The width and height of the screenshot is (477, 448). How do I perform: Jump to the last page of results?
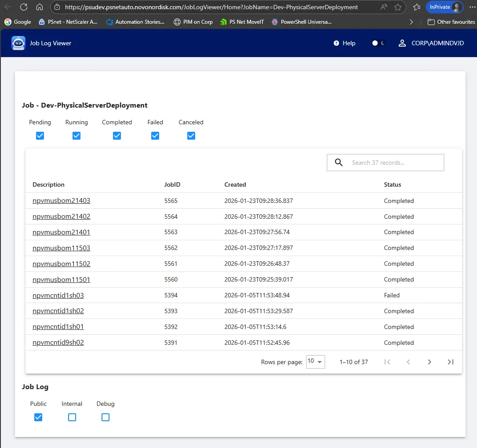[x=450, y=362]
